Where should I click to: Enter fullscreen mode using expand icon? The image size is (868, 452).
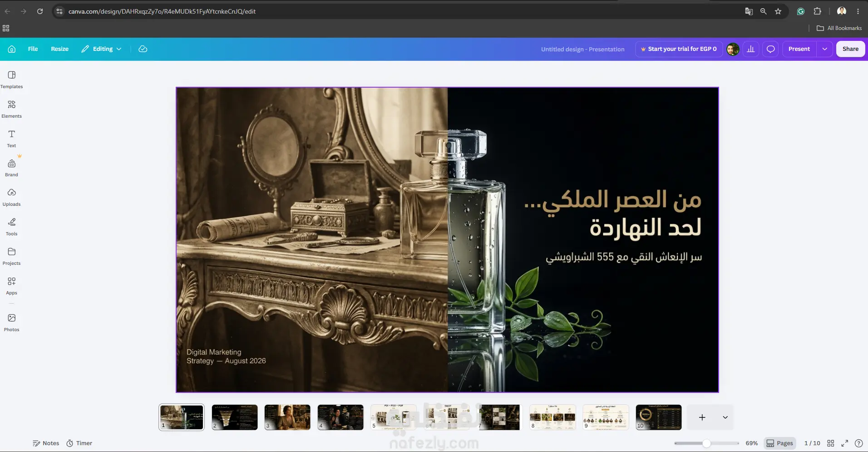point(845,443)
